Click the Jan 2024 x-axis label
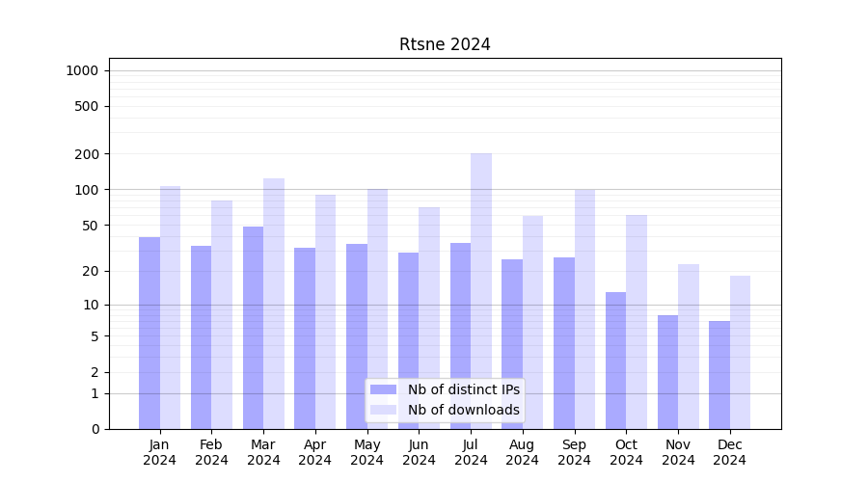868x482 pixels. (x=160, y=452)
